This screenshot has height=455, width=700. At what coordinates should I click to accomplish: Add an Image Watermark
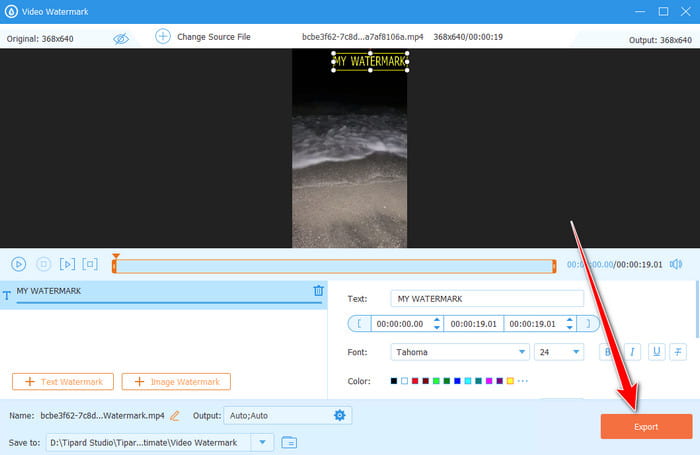click(x=176, y=382)
